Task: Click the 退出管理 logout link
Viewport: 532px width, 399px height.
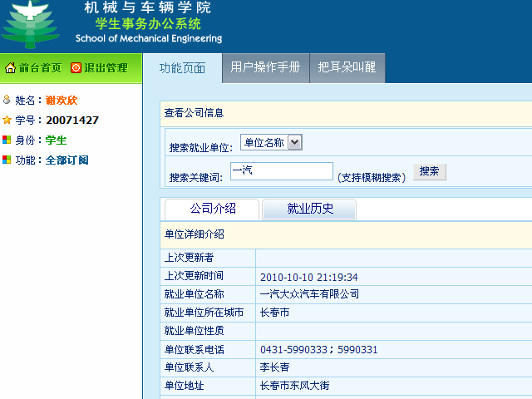Action: tap(106, 68)
